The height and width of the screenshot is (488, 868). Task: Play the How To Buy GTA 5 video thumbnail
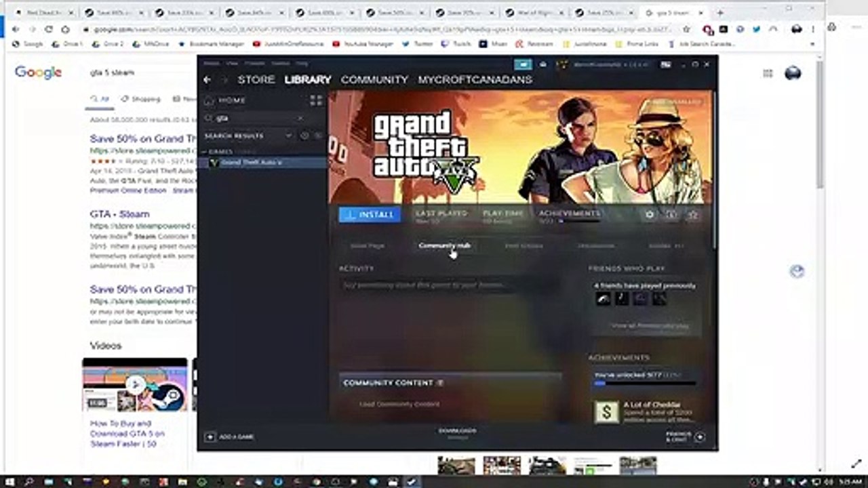click(x=135, y=385)
